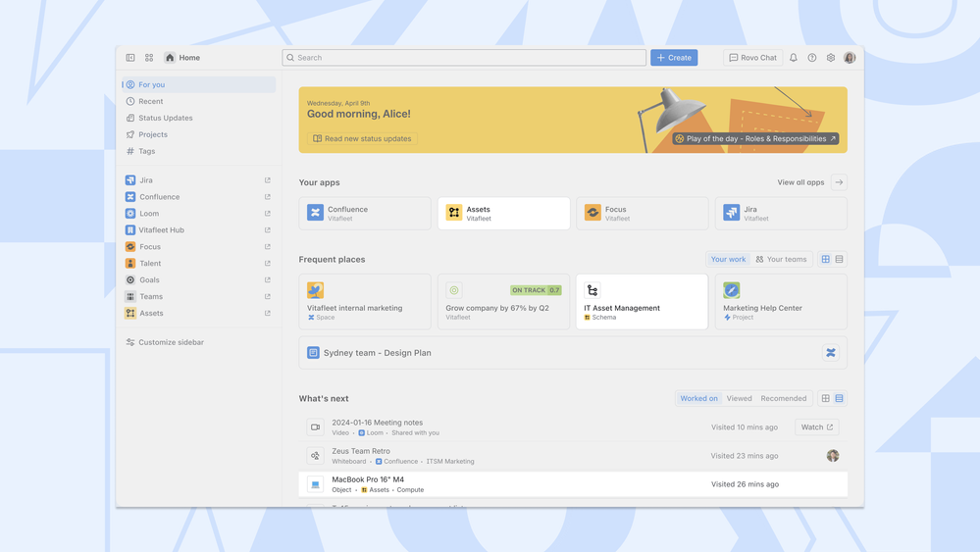Screen dimensions: 980x552
Task: Select For you in sidebar
Action: (x=199, y=84)
